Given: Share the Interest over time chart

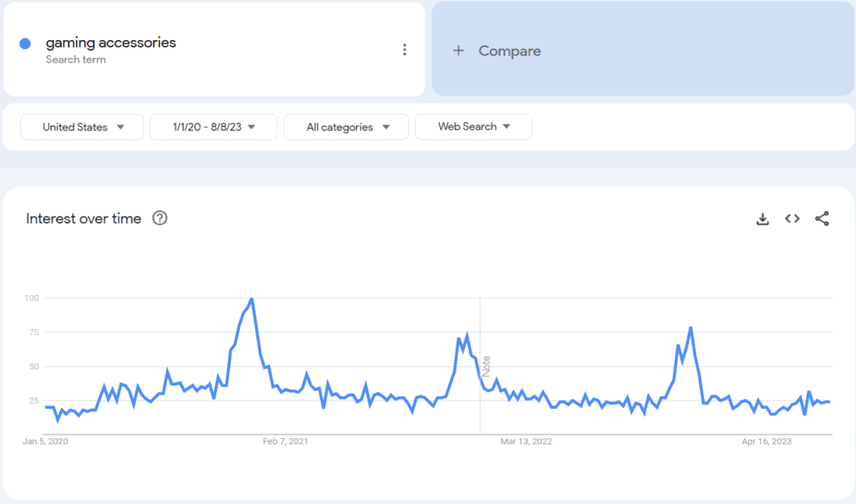Looking at the screenshot, I should tap(822, 219).
